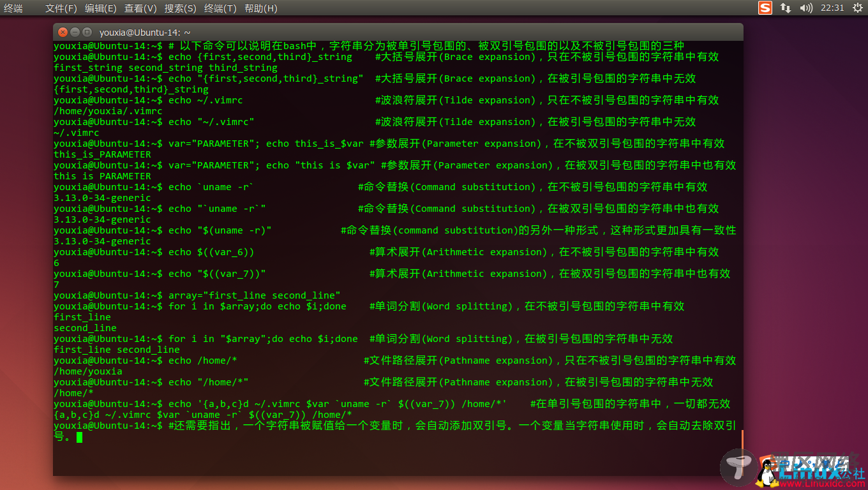Click the output /home/youxia

tap(88, 371)
